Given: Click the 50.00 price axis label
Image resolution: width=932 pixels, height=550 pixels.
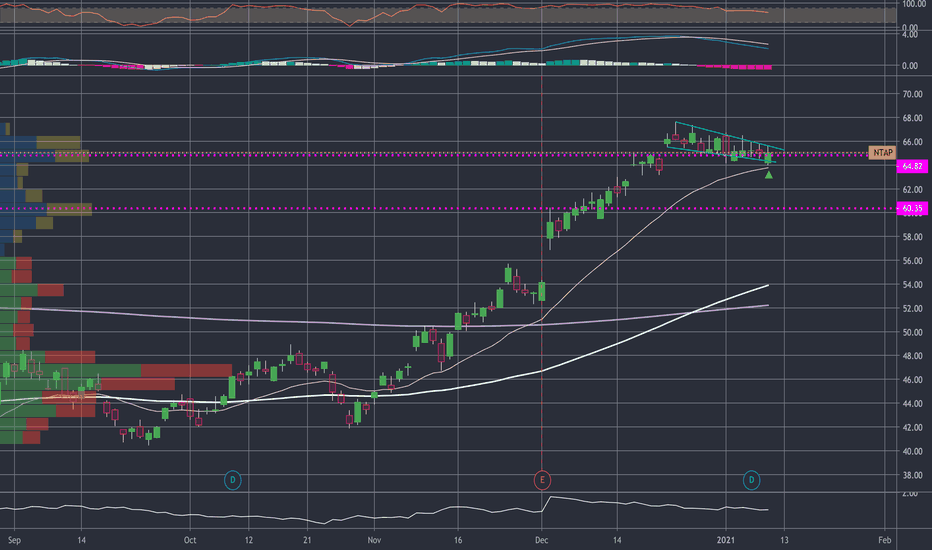Looking at the screenshot, I should [912, 332].
